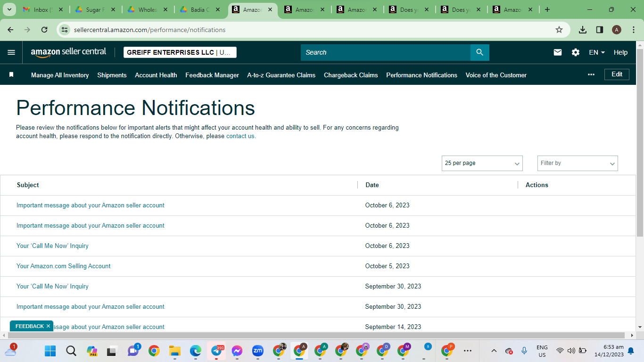Open the EN language dropdown

597,52
